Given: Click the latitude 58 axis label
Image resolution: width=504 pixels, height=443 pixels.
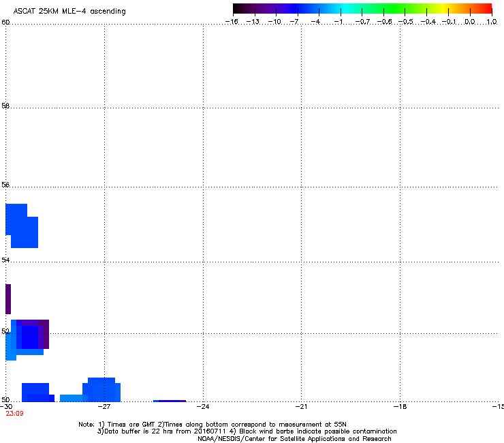Looking at the screenshot, I should (5, 106).
